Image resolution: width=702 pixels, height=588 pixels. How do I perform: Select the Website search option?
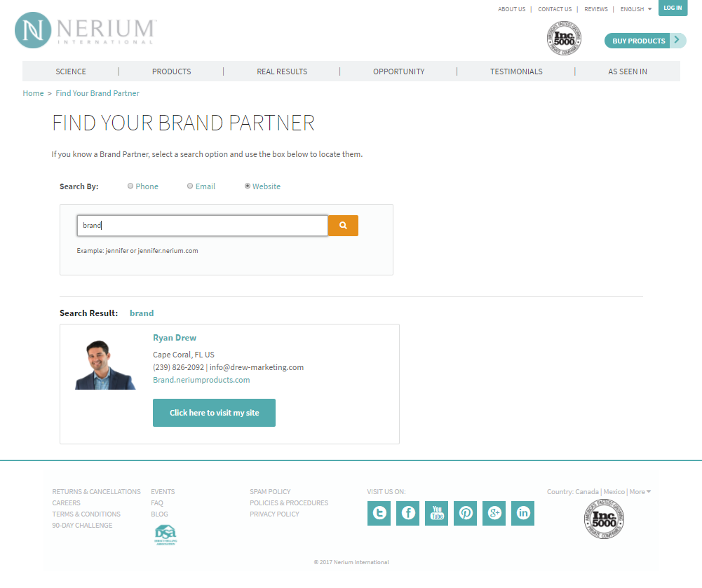point(248,186)
